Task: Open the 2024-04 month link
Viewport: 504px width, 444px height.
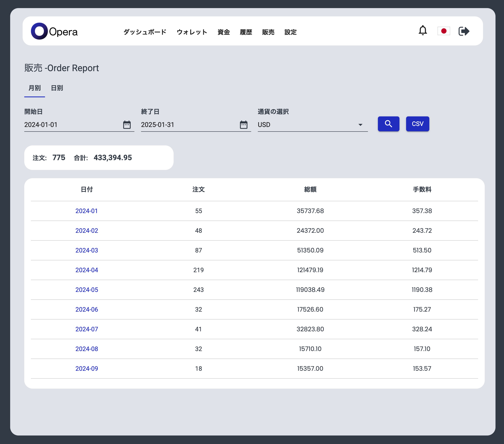Action: [86, 270]
